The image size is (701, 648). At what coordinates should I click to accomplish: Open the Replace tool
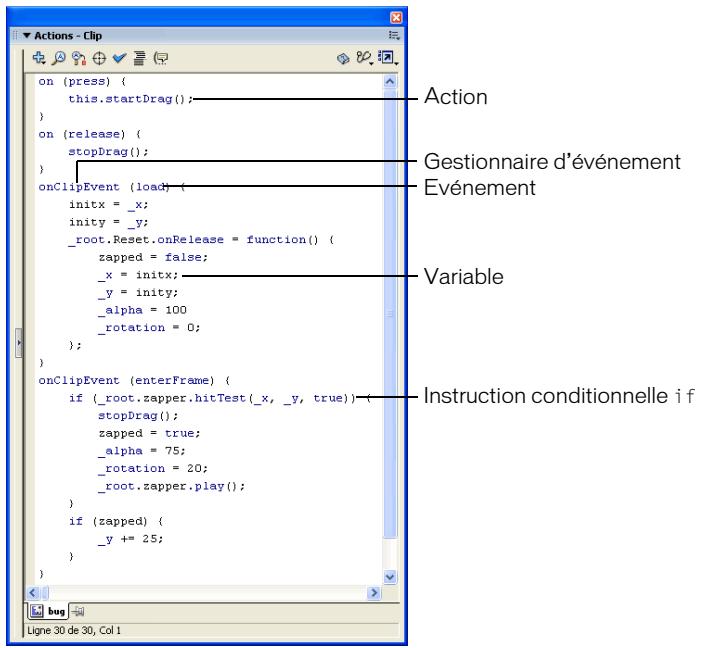pos(79,58)
